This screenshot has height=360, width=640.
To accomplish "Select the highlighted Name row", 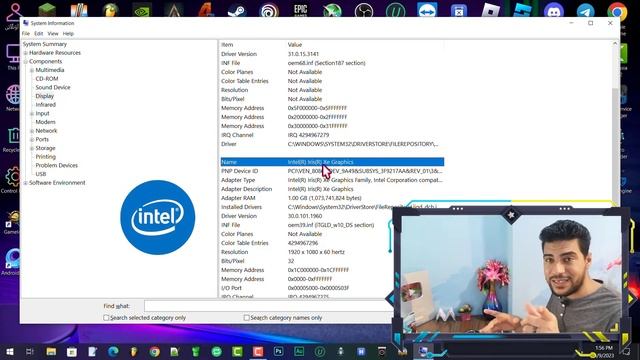I will [x=332, y=162].
